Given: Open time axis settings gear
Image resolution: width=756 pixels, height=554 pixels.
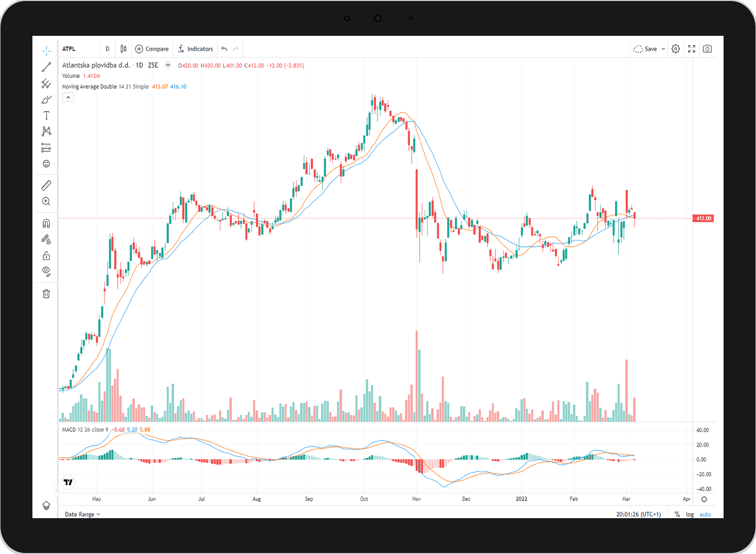Looking at the screenshot, I should click(x=704, y=499).
